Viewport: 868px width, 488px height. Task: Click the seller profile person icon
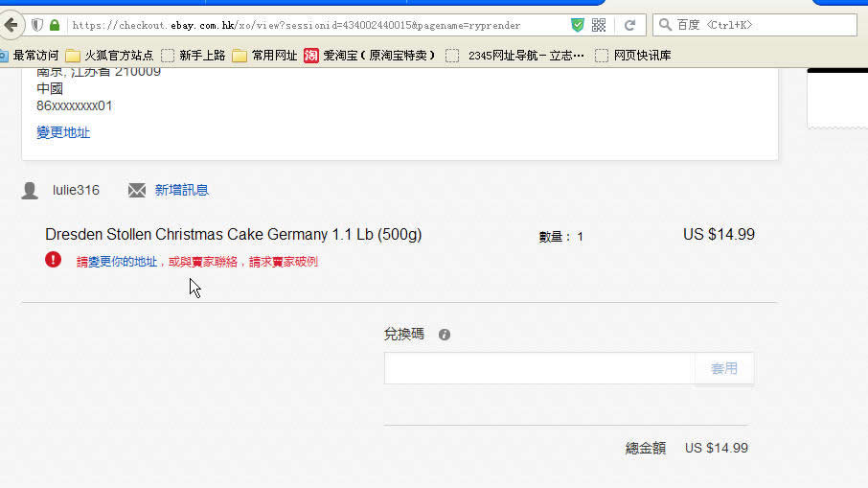click(30, 191)
